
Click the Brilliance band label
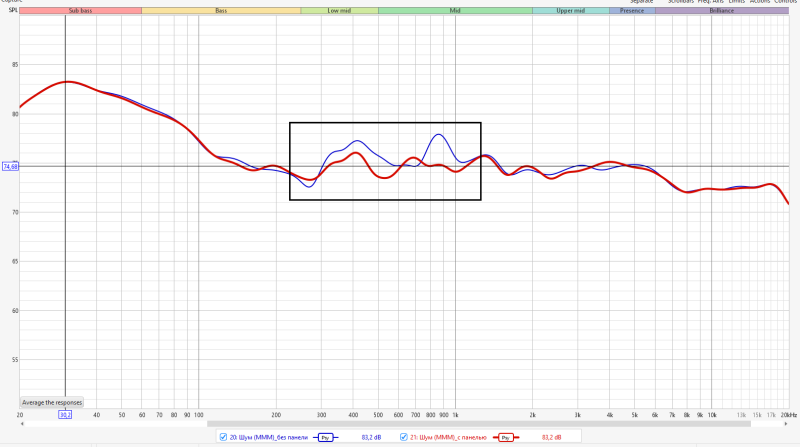click(x=721, y=11)
